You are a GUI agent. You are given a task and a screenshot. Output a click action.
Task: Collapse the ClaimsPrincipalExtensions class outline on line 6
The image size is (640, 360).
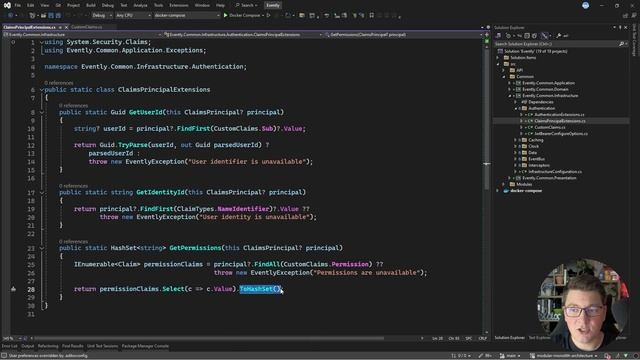click(42, 90)
